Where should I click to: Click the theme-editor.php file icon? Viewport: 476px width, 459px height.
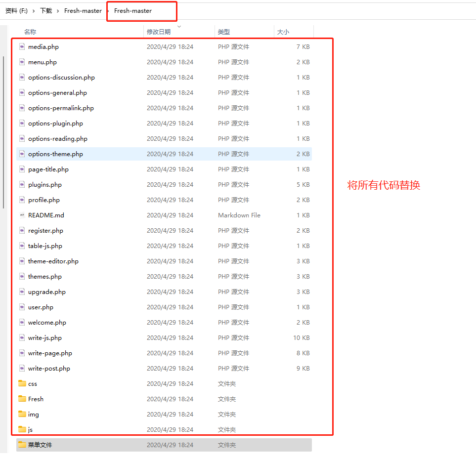click(x=22, y=261)
